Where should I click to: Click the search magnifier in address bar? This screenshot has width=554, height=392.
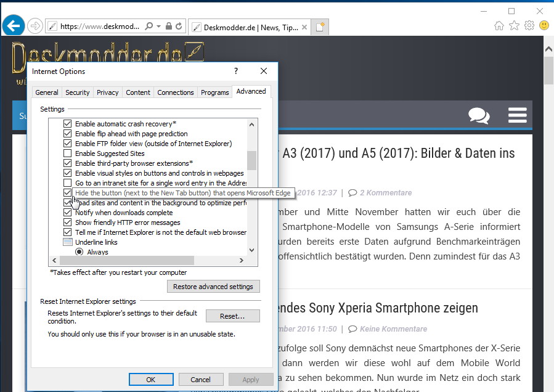(x=149, y=26)
